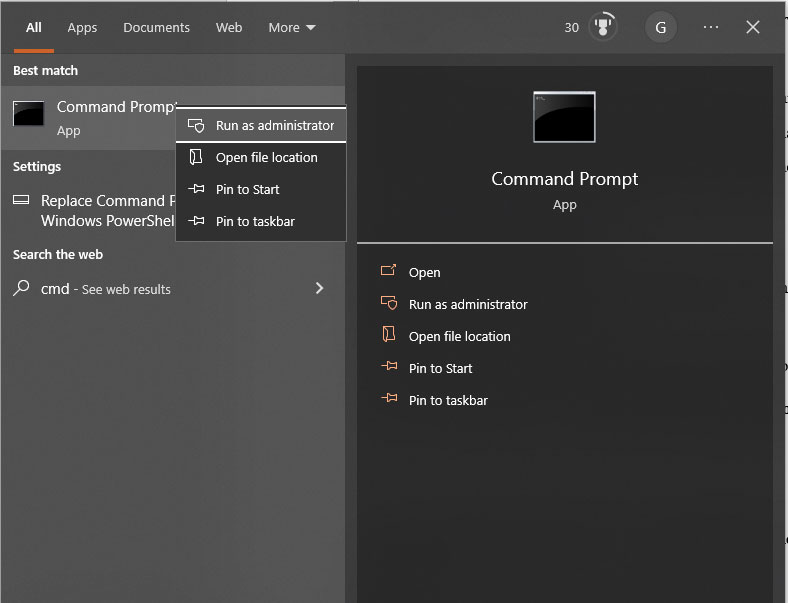Click the search magnifier icon beside cmd

[x=21, y=288]
